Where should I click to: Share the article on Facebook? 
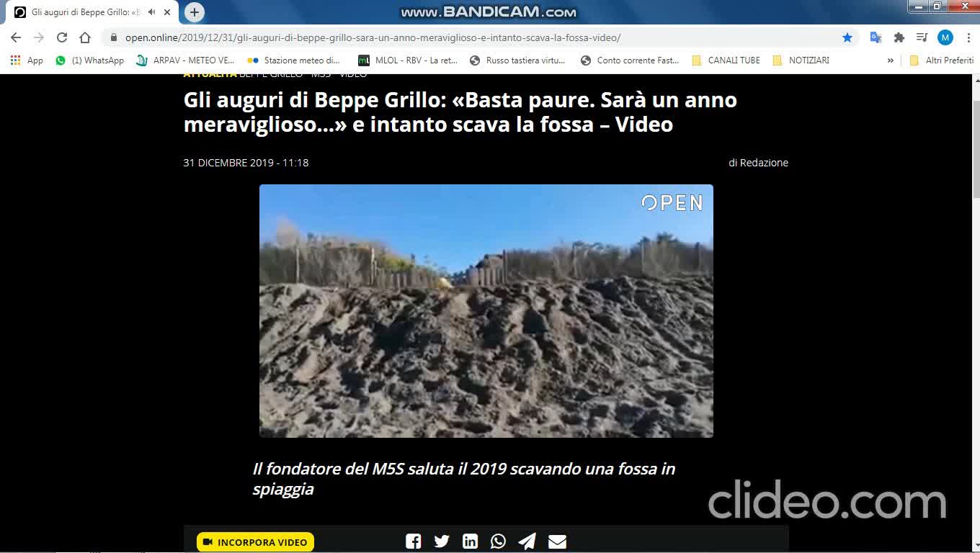pyautogui.click(x=413, y=541)
